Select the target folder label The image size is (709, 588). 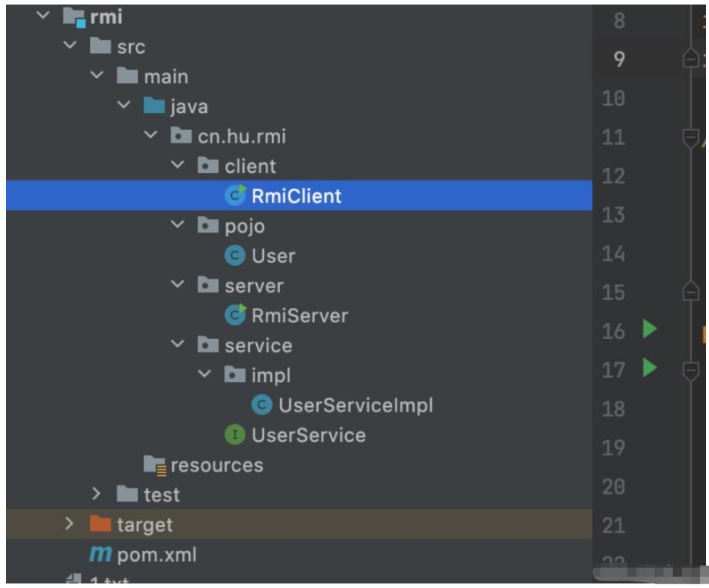click(x=145, y=525)
